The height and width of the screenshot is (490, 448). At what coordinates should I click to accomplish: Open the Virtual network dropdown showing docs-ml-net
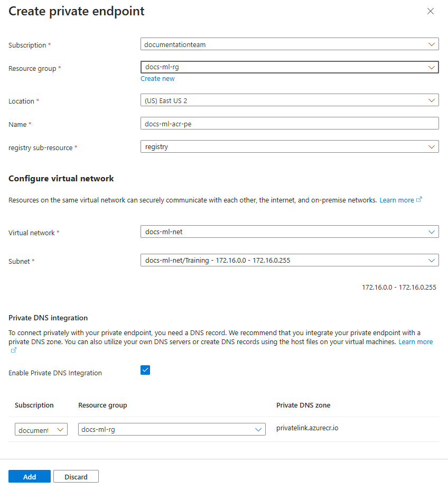432,232
